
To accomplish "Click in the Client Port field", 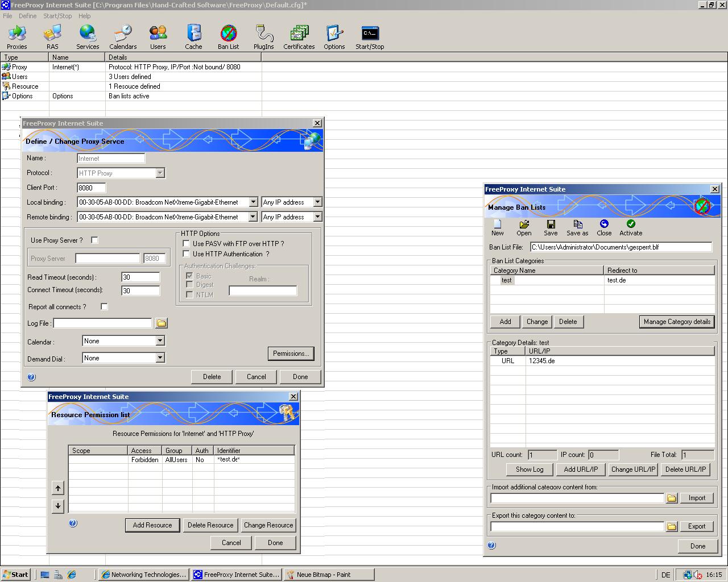I will click(92, 188).
